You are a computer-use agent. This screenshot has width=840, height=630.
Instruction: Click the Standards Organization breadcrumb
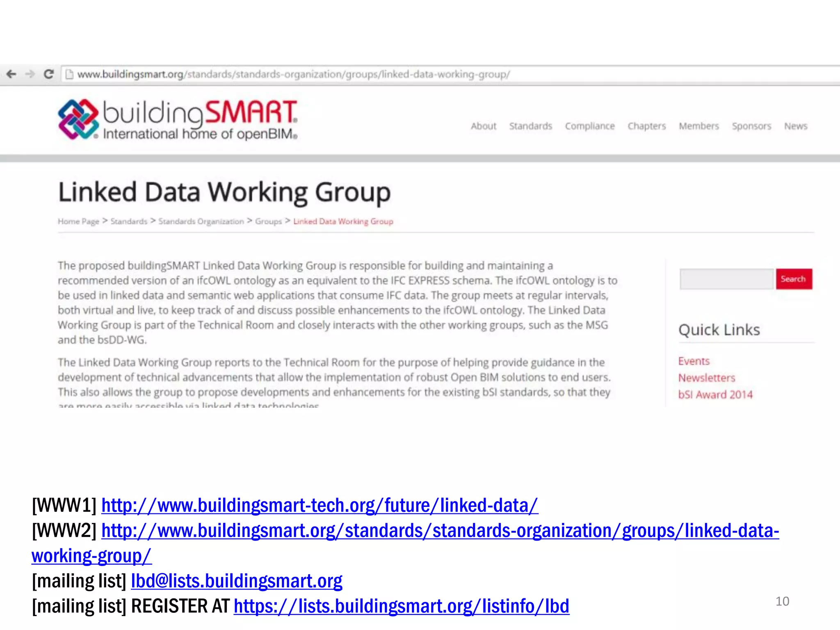point(201,221)
